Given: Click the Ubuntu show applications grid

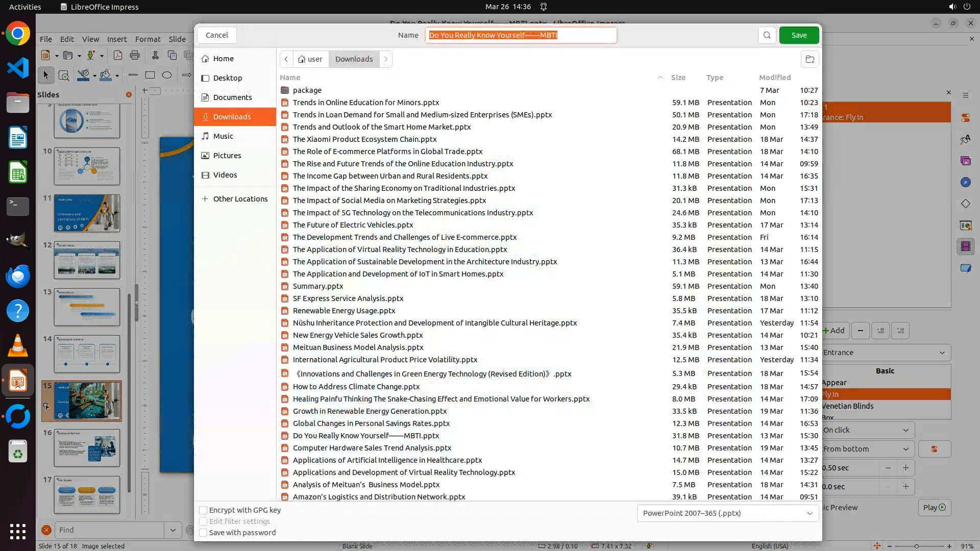Looking at the screenshot, I should point(18,531).
